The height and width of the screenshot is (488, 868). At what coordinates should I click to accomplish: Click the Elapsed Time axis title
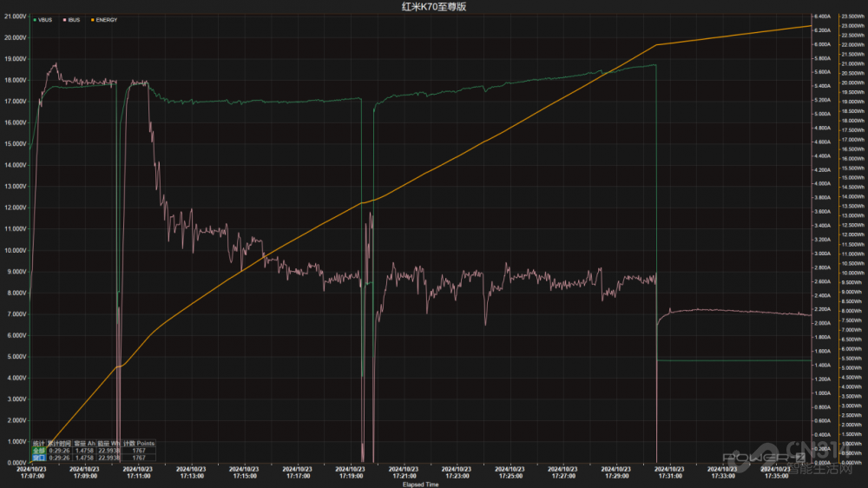tap(421, 485)
